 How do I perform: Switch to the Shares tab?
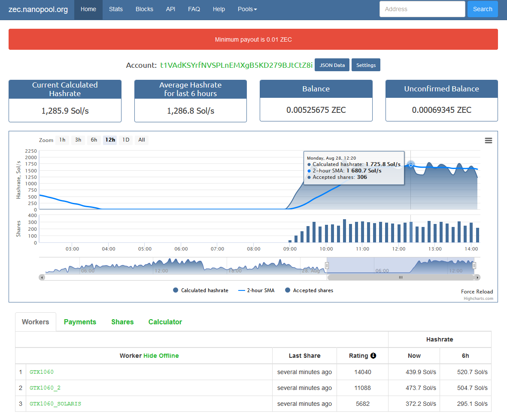(122, 322)
